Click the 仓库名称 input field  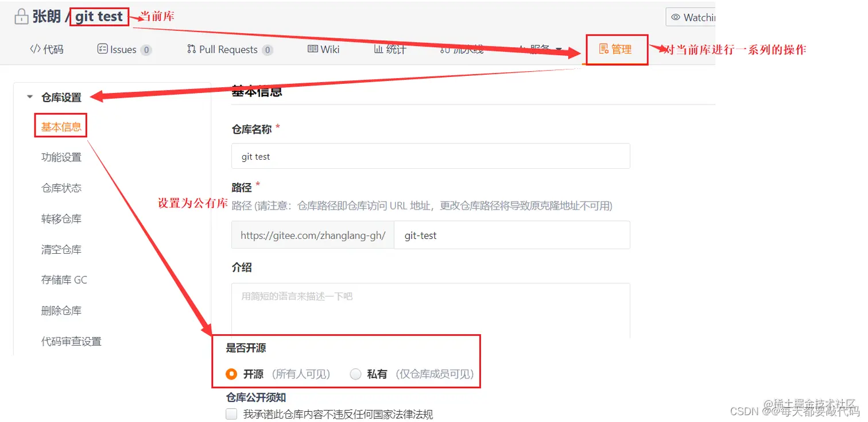[x=431, y=156]
